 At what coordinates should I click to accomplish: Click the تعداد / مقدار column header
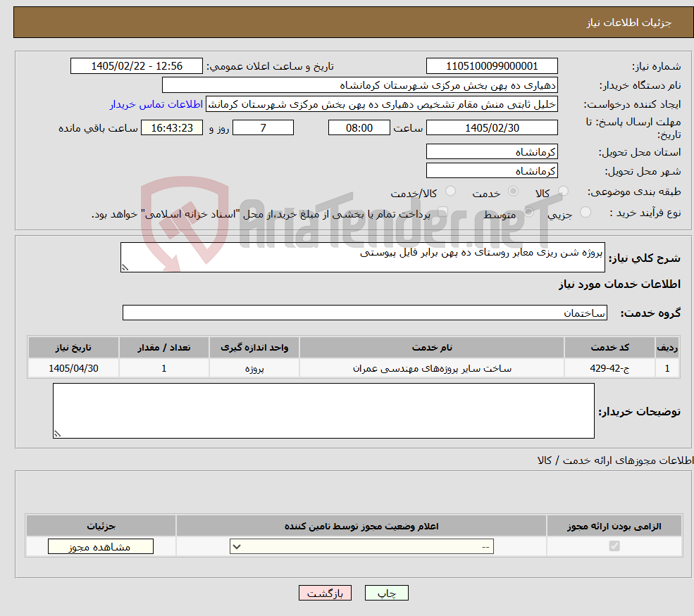tap(163, 348)
